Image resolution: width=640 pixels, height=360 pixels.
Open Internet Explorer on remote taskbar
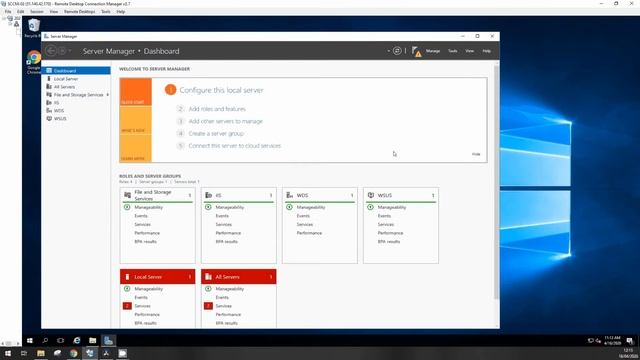pyautogui.click(x=77, y=340)
